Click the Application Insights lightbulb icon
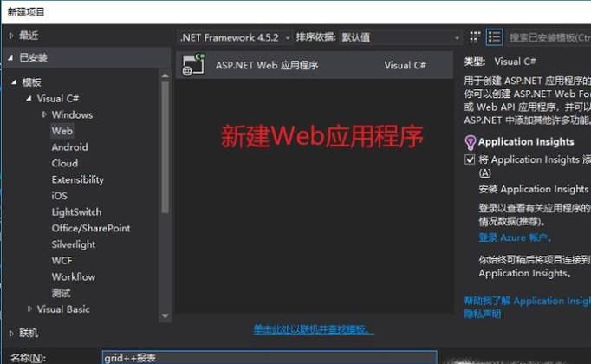This screenshot has width=591, height=364. 470,142
